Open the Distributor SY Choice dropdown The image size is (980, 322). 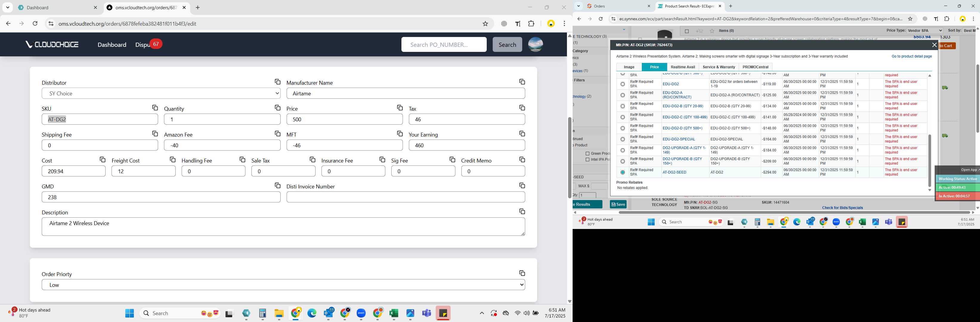[x=161, y=94]
